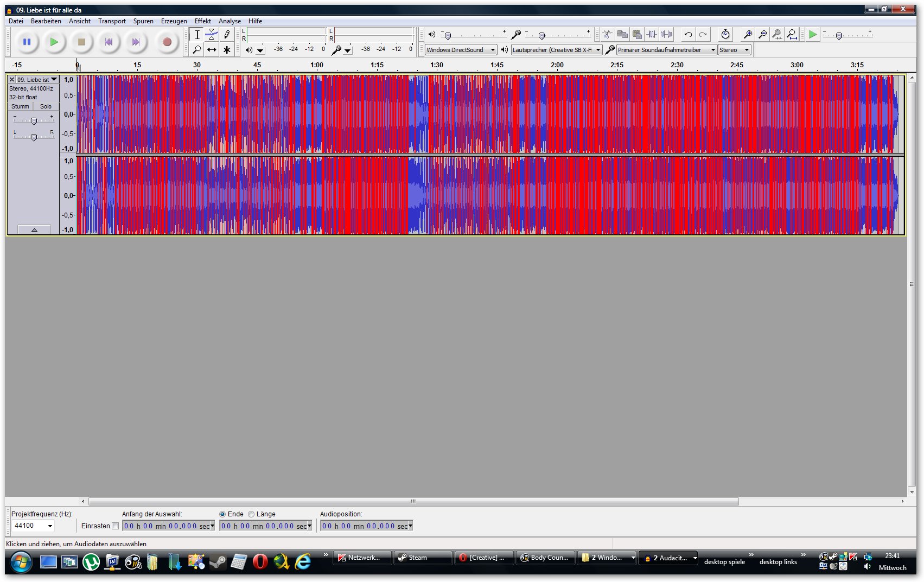Skip to the end of the track
924x582 pixels.
[136, 42]
